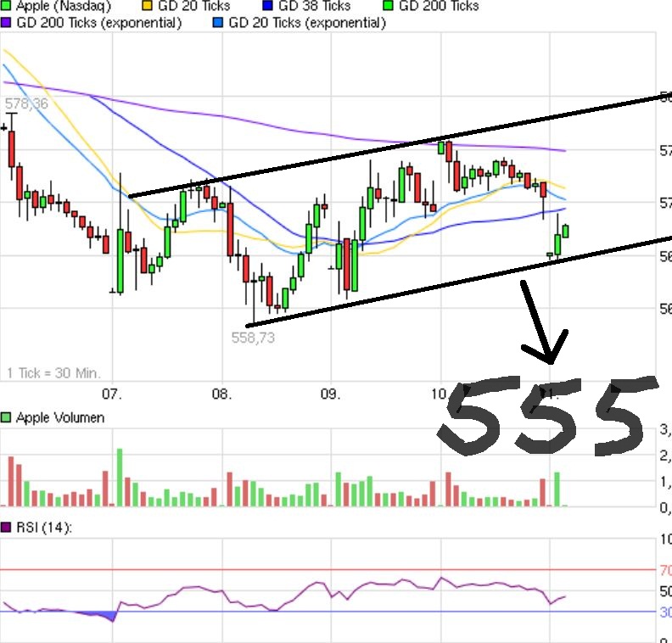The width and height of the screenshot is (672, 643).
Task: Click the purple GD 200 Ticks exponential swatch
Action: pos(6,22)
